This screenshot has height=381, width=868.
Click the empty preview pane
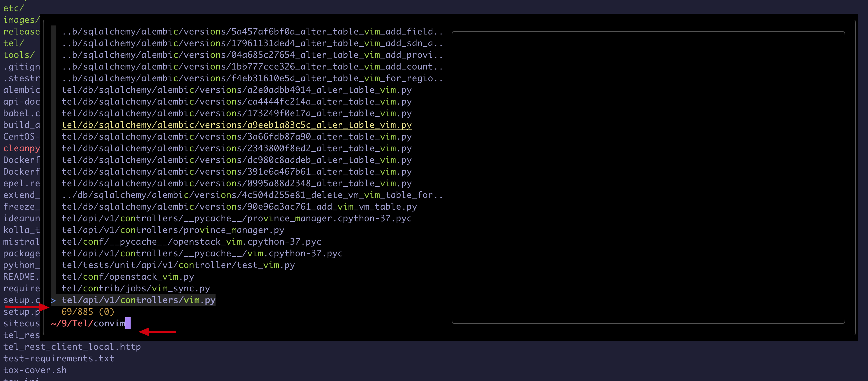[648, 177]
